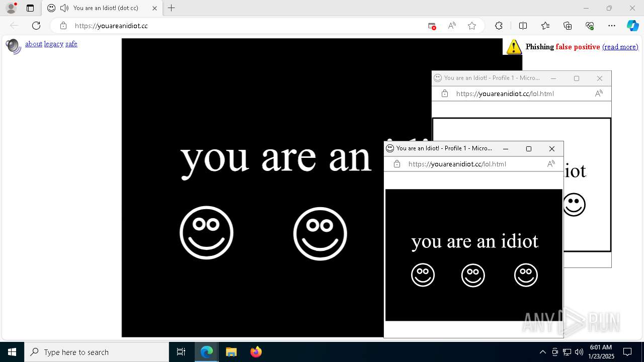
Task: Click the yellow warning triangle icon
Action: 514,47
